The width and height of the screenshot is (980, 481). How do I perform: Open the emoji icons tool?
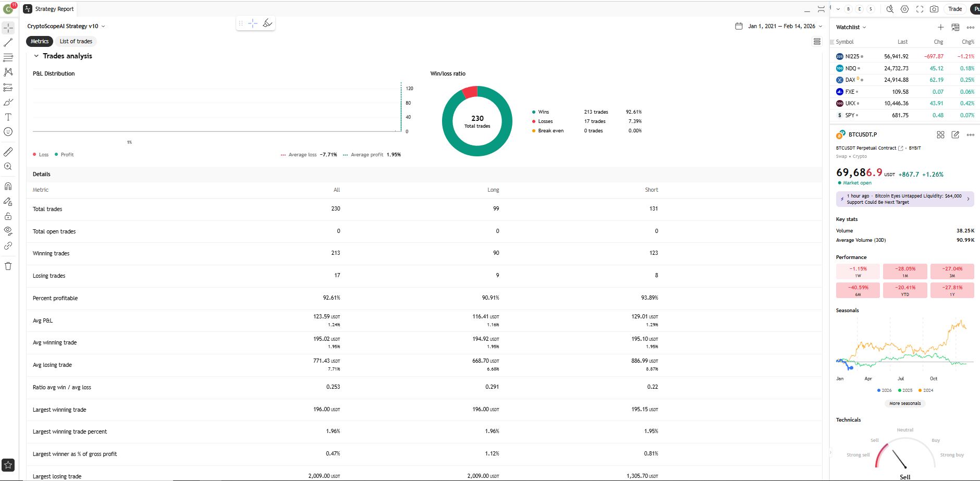tap(8, 132)
